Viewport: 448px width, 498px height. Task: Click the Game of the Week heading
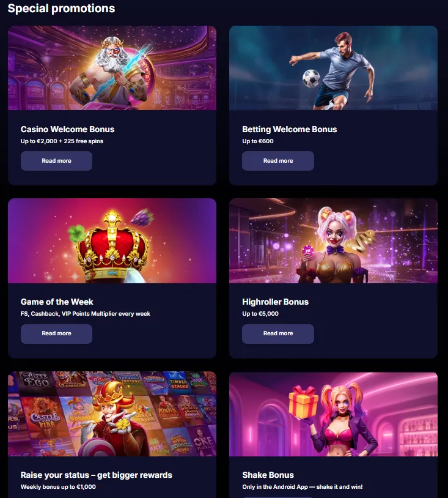coord(57,302)
